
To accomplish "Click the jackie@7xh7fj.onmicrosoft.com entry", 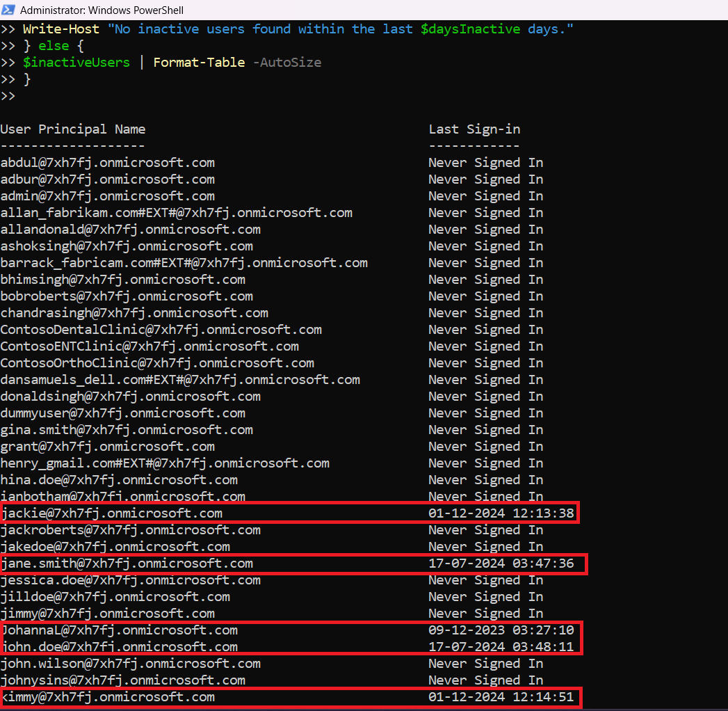I will [112, 513].
